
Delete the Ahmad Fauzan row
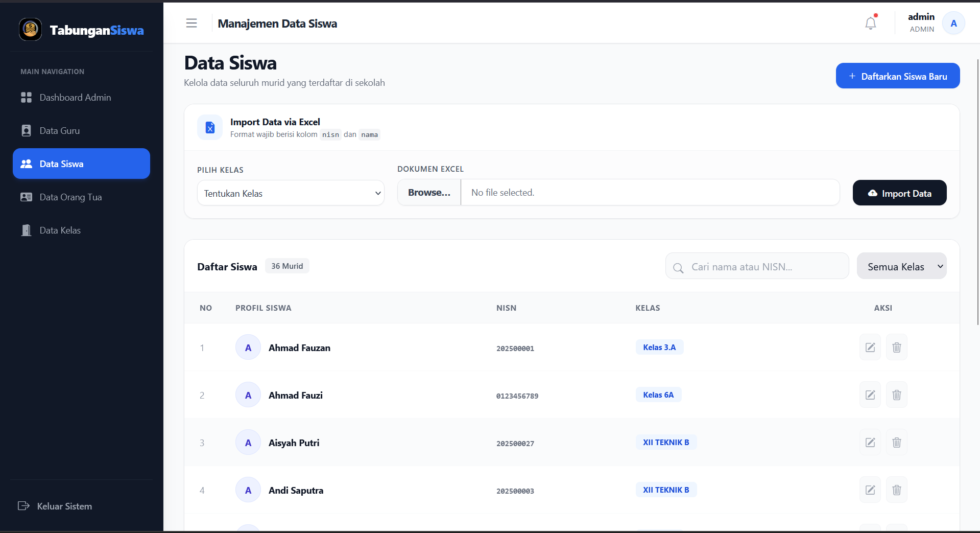coord(897,347)
